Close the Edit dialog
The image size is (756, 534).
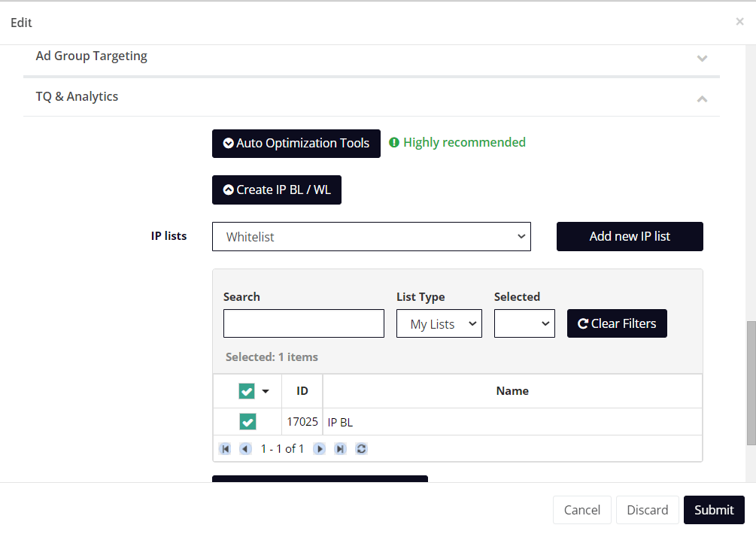(739, 22)
